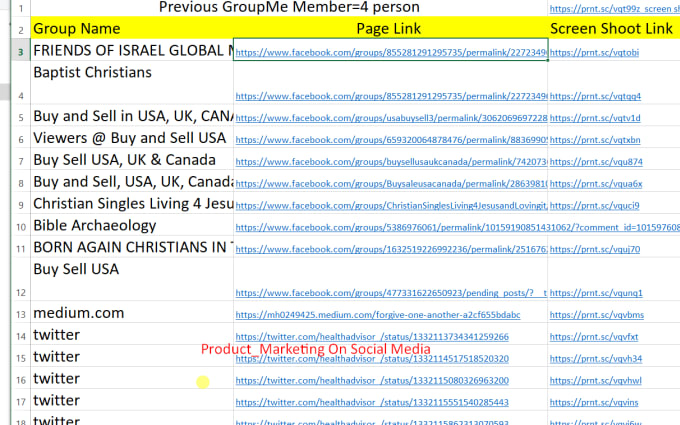Screen dimensions: 680x425
Task: Select row 10 via its row header
Action: (21, 227)
